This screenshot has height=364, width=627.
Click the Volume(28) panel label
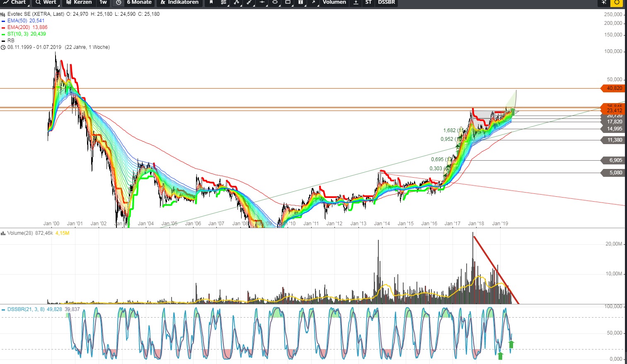[x=21, y=233]
